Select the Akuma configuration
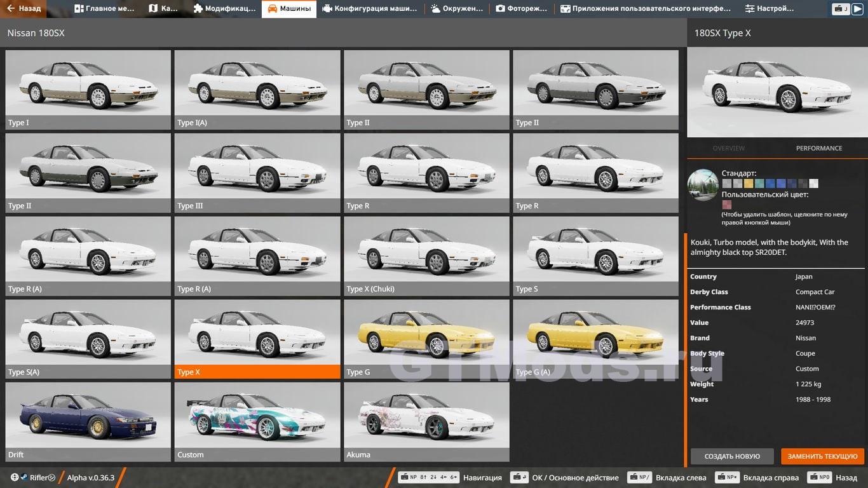The width and height of the screenshot is (868, 488). click(x=426, y=422)
